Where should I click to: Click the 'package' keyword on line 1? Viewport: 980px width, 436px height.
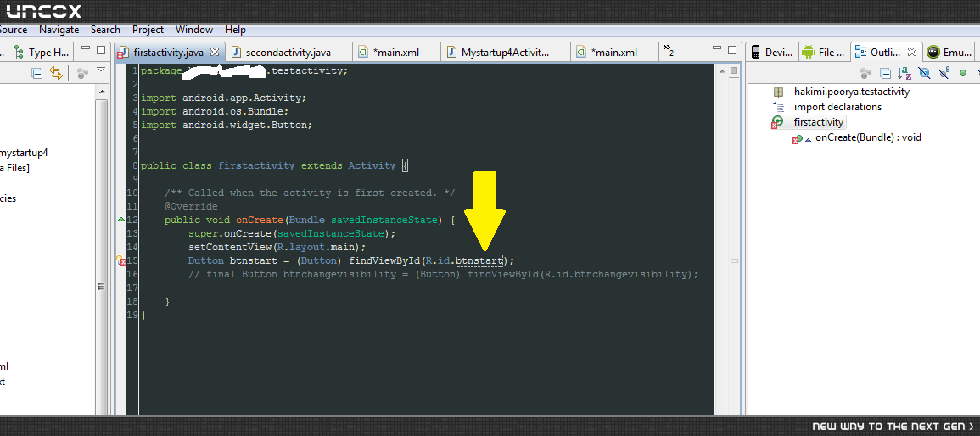click(x=161, y=70)
